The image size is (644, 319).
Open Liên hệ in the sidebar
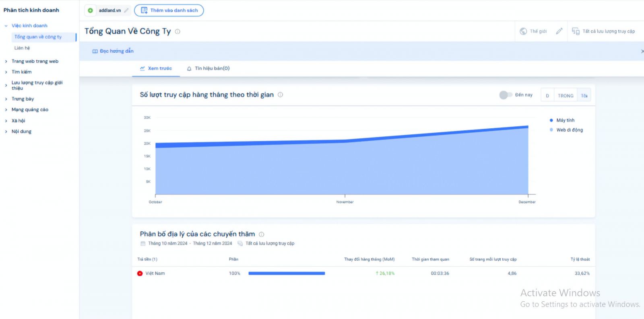click(22, 48)
